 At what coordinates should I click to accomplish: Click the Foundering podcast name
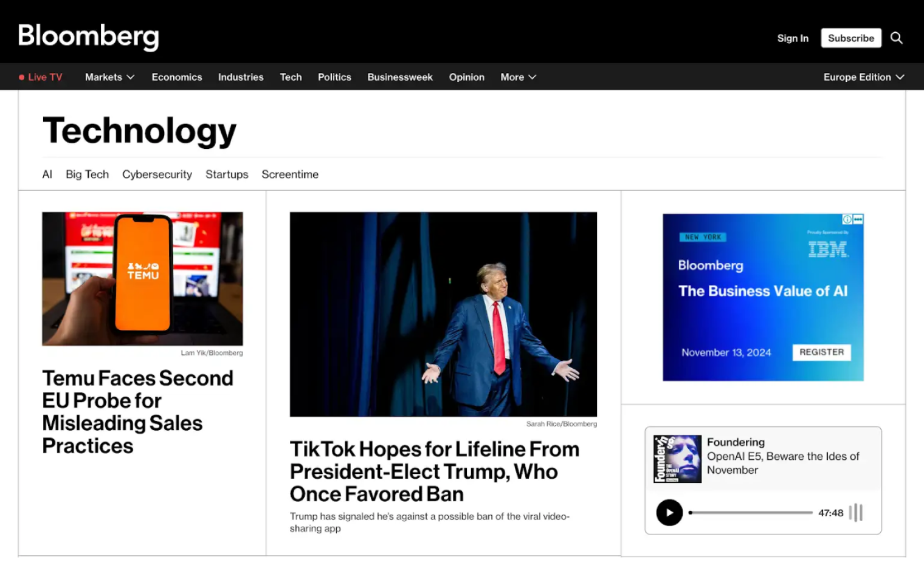coord(736,442)
